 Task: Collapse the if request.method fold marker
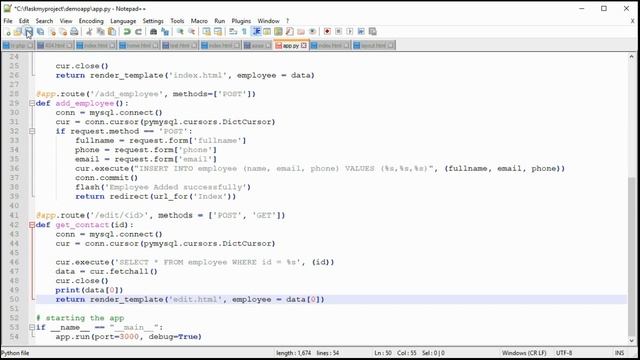tap(32, 131)
